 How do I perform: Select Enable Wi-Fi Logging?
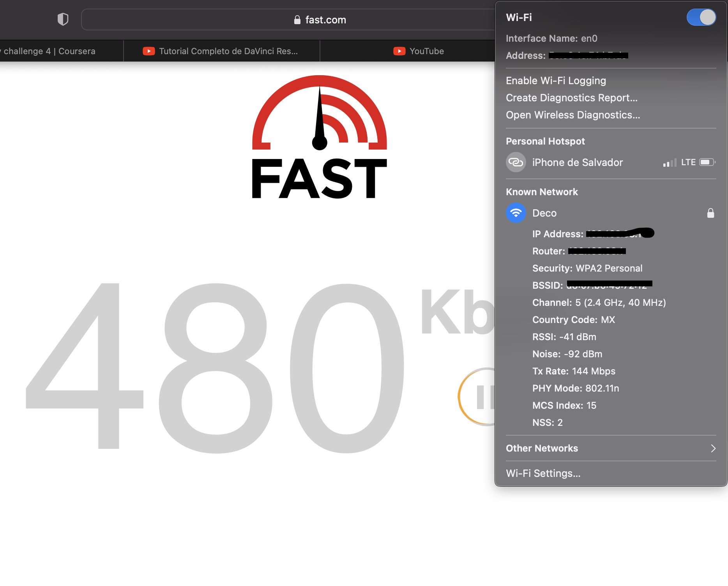tap(556, 81)
